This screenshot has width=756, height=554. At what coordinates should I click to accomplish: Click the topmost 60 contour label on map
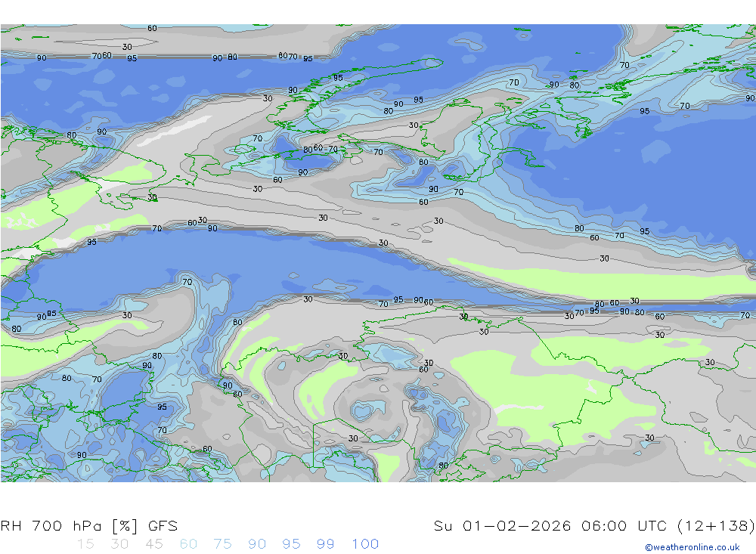[x=152, y=29]
